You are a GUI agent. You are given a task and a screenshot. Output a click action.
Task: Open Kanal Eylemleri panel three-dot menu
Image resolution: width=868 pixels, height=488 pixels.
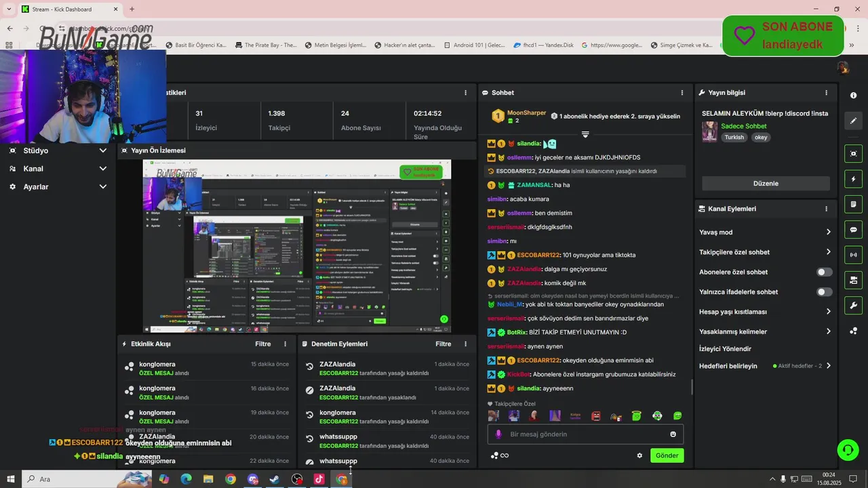pyautogui.click(x=826, y=209)
